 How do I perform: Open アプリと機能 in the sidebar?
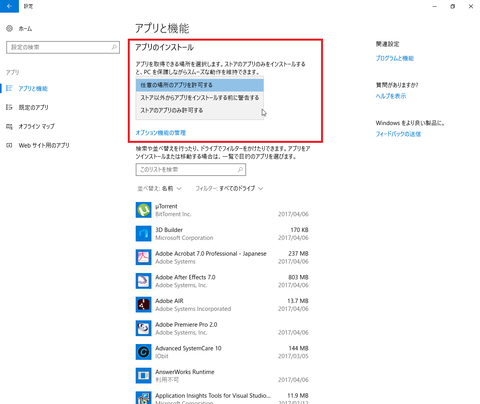33,89
